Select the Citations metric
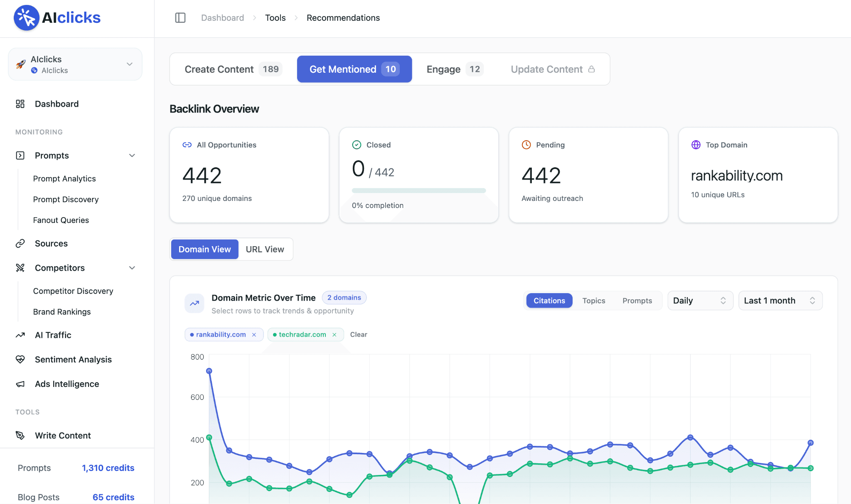Viewport: 851px width, 504px height. click(x=549, y=301)
